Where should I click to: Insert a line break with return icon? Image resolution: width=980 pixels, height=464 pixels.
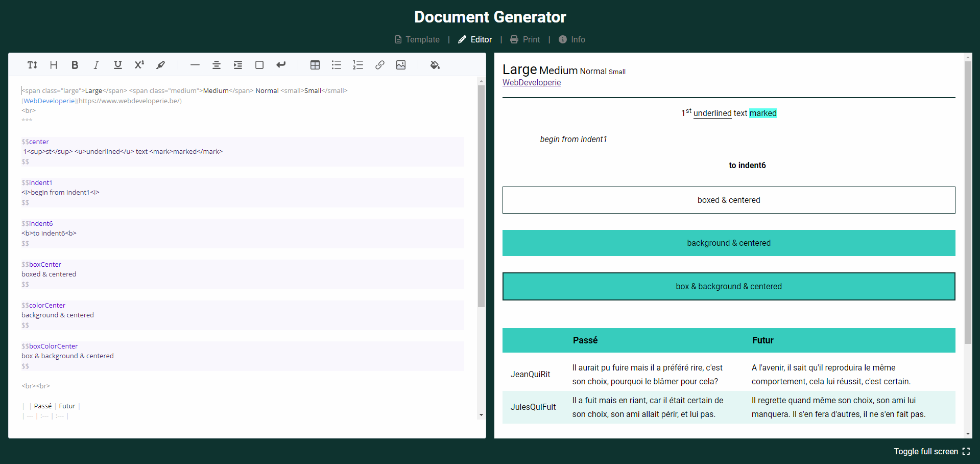coord(281,65)
